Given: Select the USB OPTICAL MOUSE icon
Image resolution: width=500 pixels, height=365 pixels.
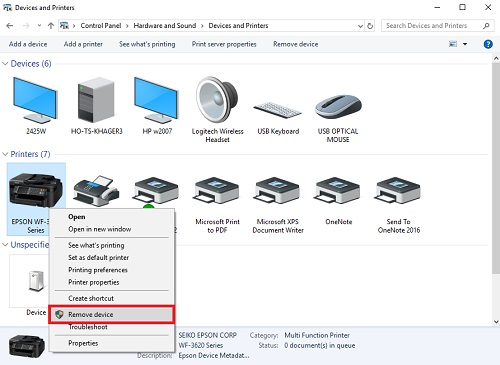Looking at the screenshot, I should [x=338, y=107].
